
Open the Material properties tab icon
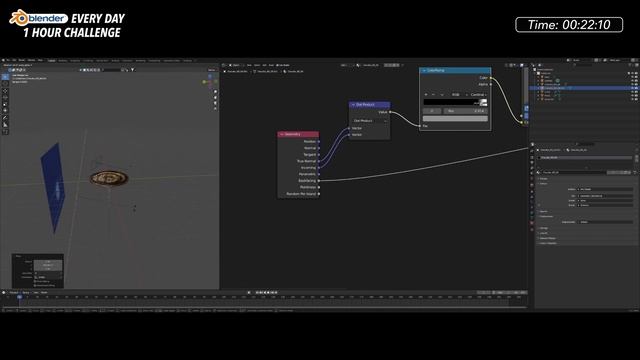coord(532,223)
